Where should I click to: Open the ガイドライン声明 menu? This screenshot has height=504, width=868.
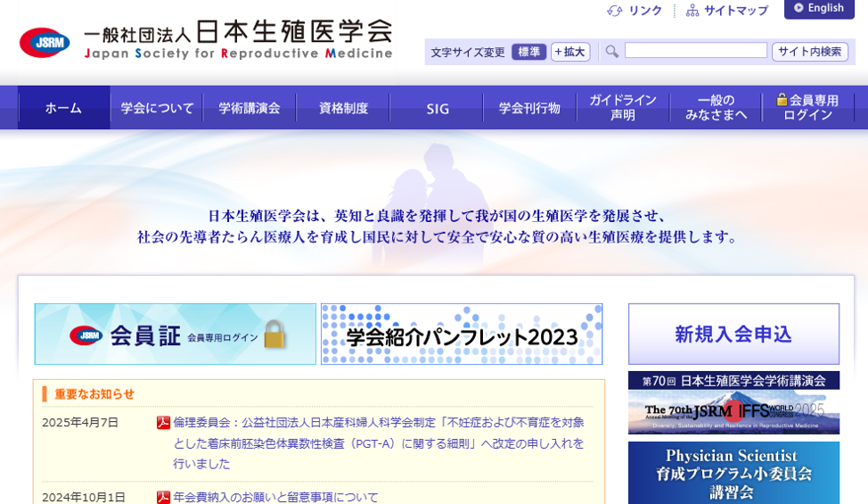623,108
